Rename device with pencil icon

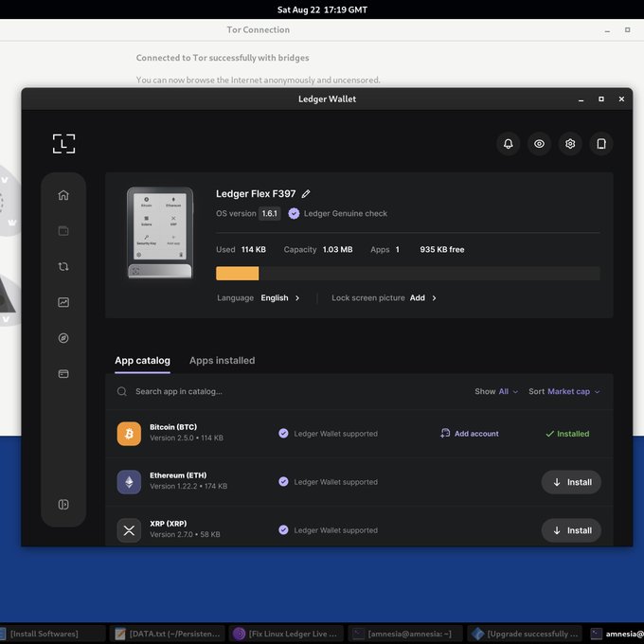306,194
